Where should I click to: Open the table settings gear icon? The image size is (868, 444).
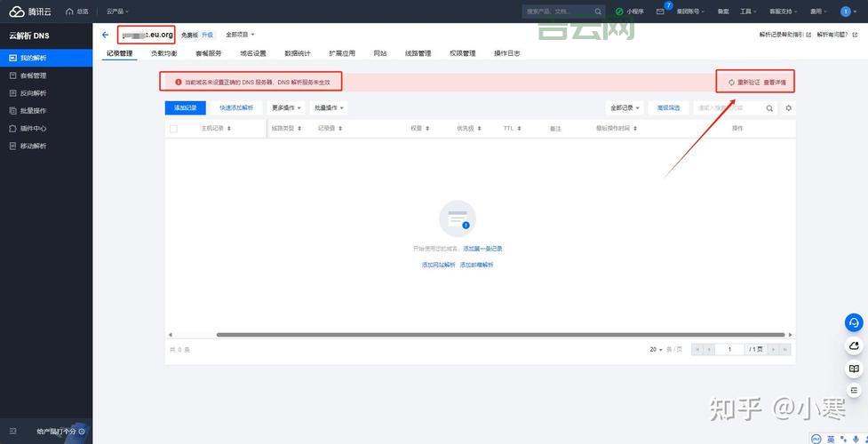[788, 108]
